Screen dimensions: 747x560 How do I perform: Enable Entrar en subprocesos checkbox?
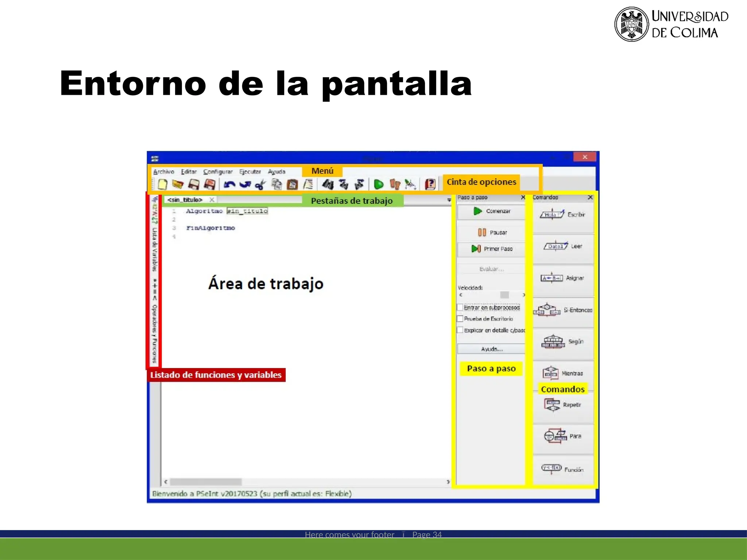460,307
